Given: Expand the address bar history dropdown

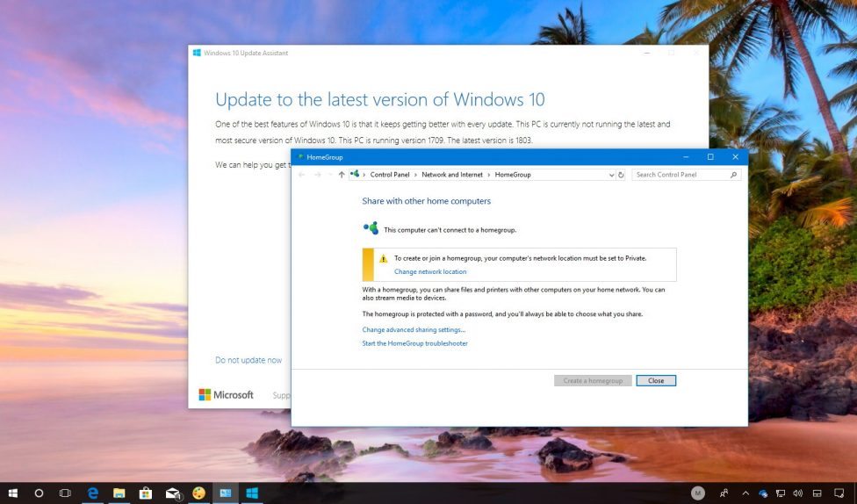Looking at the screenshot, I should [612, 175].
